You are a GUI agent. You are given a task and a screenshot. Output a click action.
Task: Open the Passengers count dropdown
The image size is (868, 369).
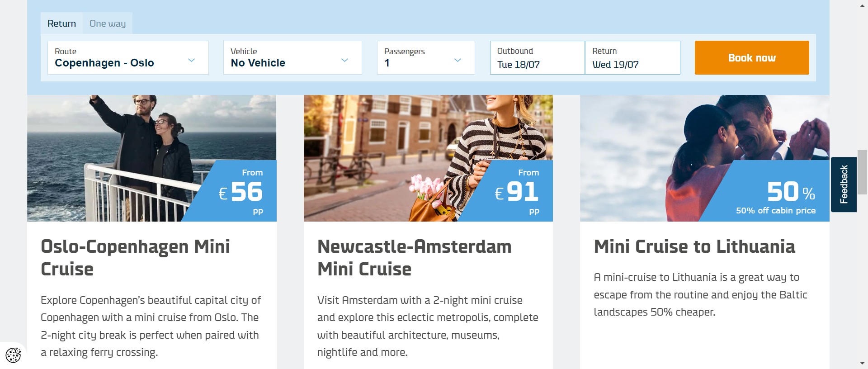point(416,58)
